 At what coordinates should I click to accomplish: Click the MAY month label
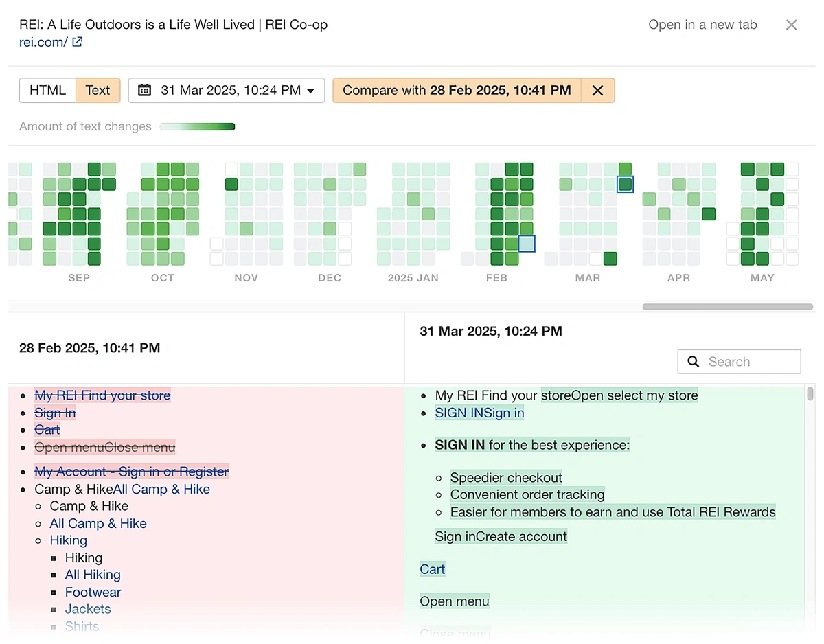[762, 278]
